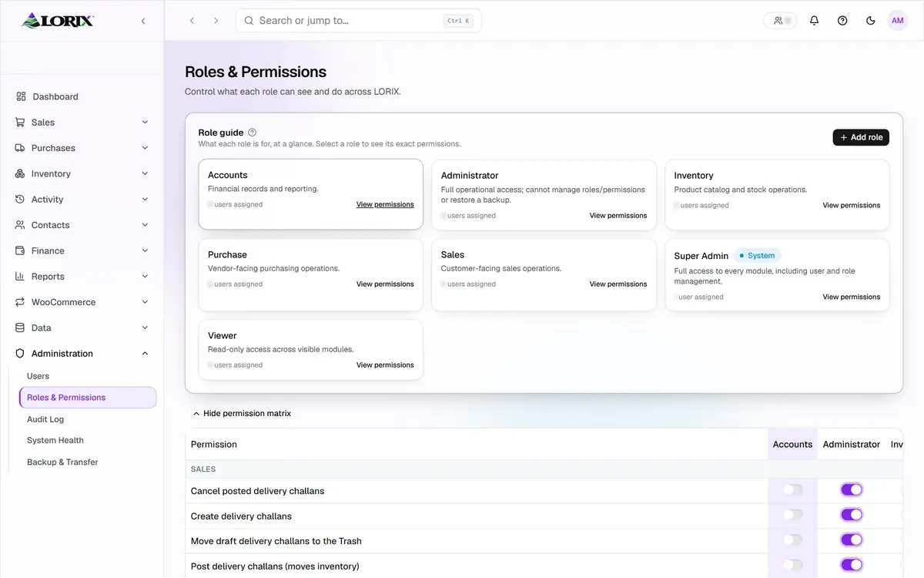The height and width of the screenshot is (578, 924).
Task: Click the Activity history icon
Action: pos(20,199)
